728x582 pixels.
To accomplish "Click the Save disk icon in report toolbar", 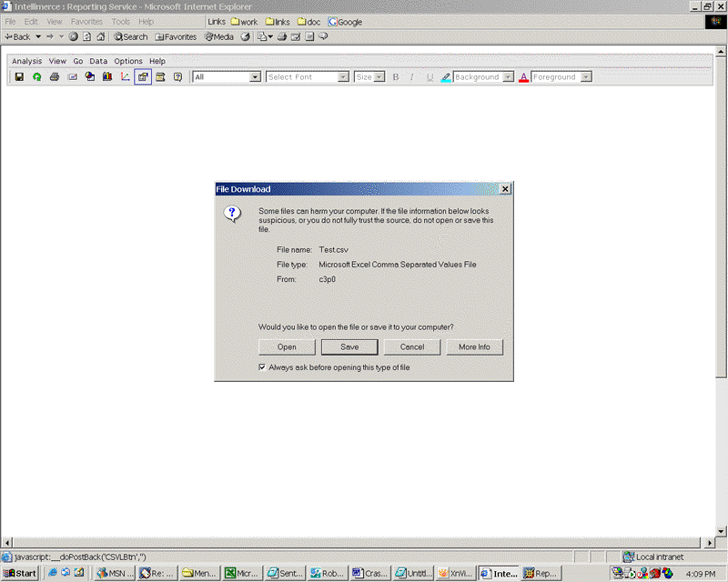I will point(19,76).
